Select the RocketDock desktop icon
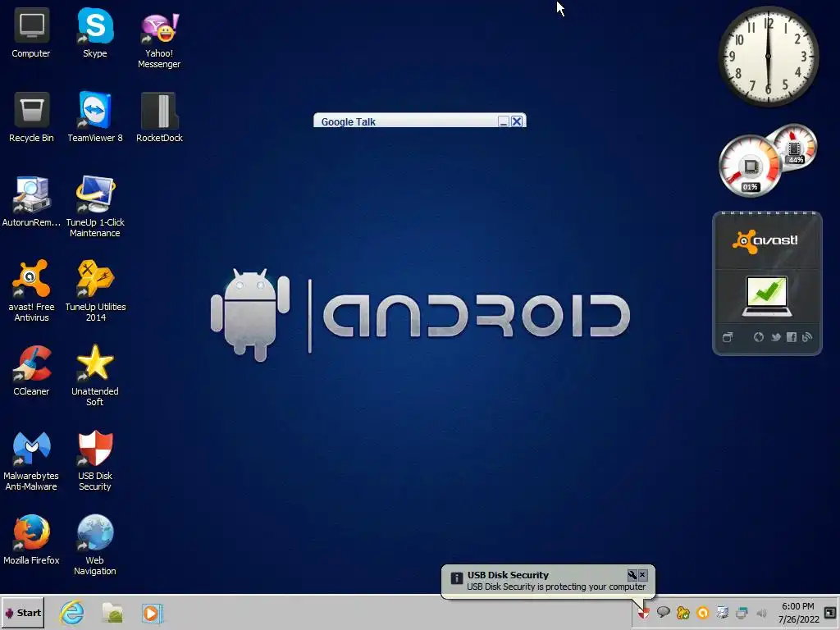The image size is (840, 630). [159, 118]
